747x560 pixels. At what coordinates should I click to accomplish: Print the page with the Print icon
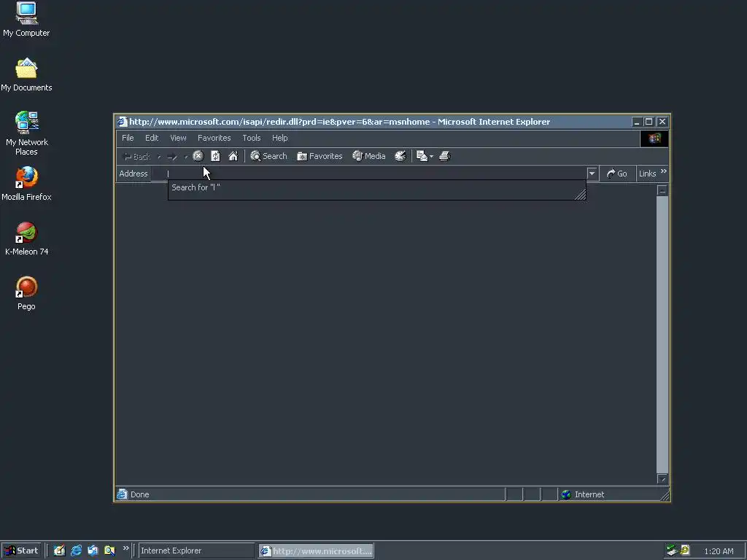click(444, 156)
